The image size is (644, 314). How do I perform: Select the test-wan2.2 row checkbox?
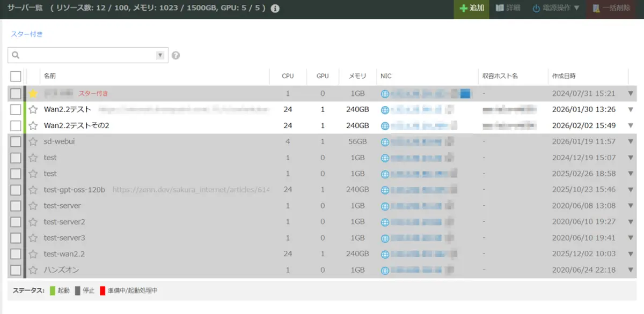click(16, 254)
